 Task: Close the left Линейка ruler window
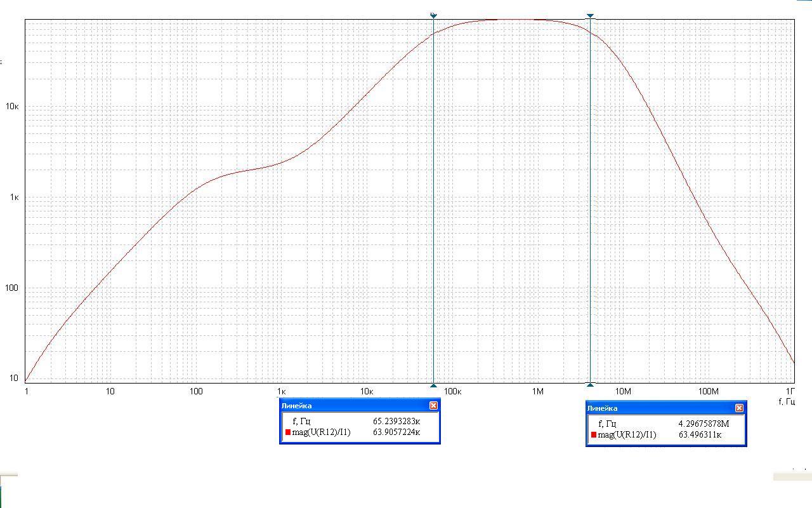pyautogui.click(x=433, y=405)
